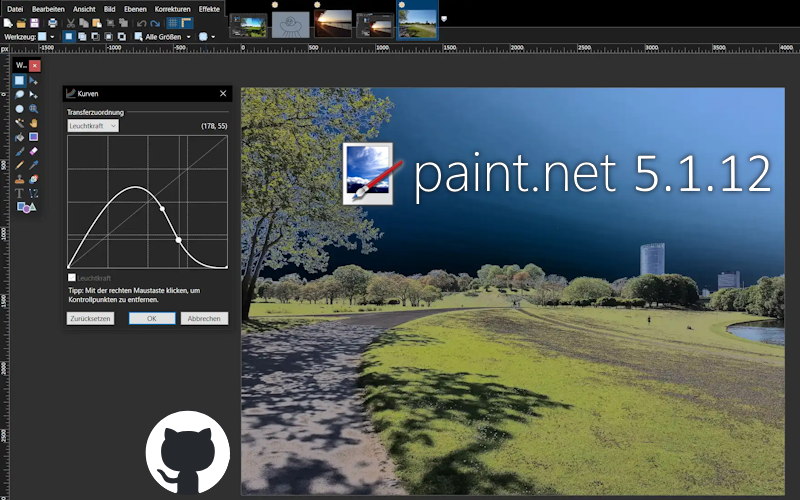The image size is (800, 500).
Task: Click the Print icon in toolbar
Action: click(52, 22)
